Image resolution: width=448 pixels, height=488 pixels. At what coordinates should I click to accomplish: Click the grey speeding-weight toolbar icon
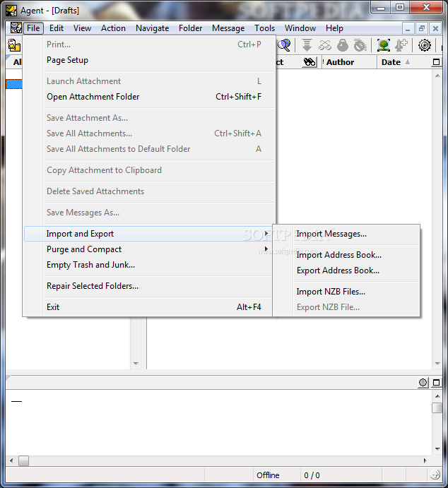(x=360, y=45)
